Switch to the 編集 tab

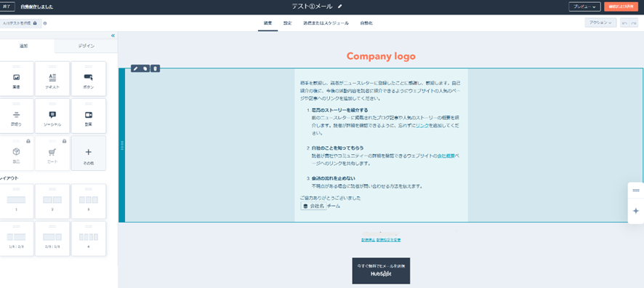coord(267,23)
